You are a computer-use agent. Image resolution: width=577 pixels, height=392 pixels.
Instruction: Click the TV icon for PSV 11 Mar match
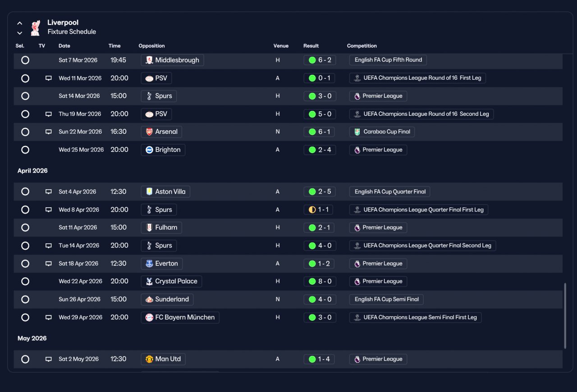pyautogui.click(x=49, y=78)
